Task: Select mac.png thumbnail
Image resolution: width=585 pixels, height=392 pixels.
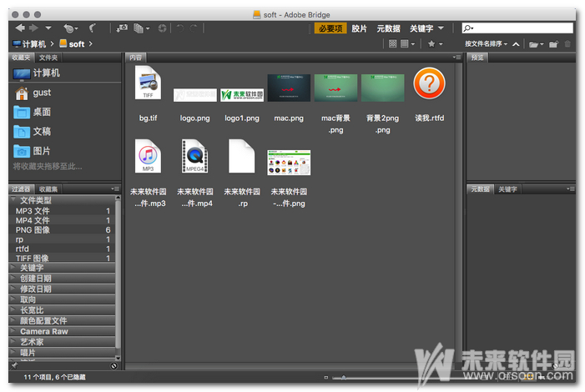Action: point(289,88)
